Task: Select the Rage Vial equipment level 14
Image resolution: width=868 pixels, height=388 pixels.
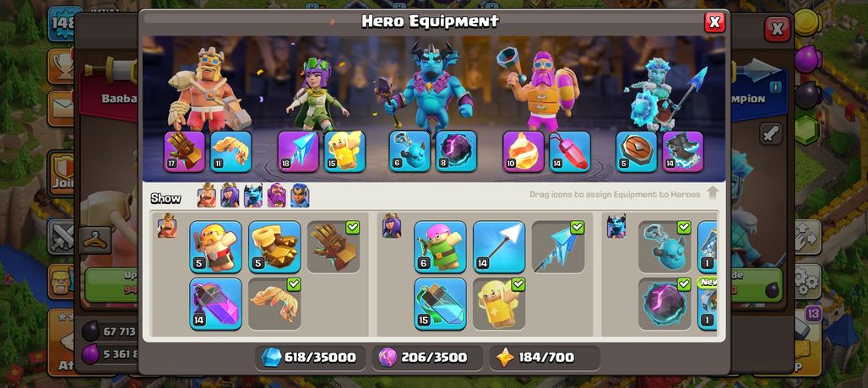Action: click(215, 304)
